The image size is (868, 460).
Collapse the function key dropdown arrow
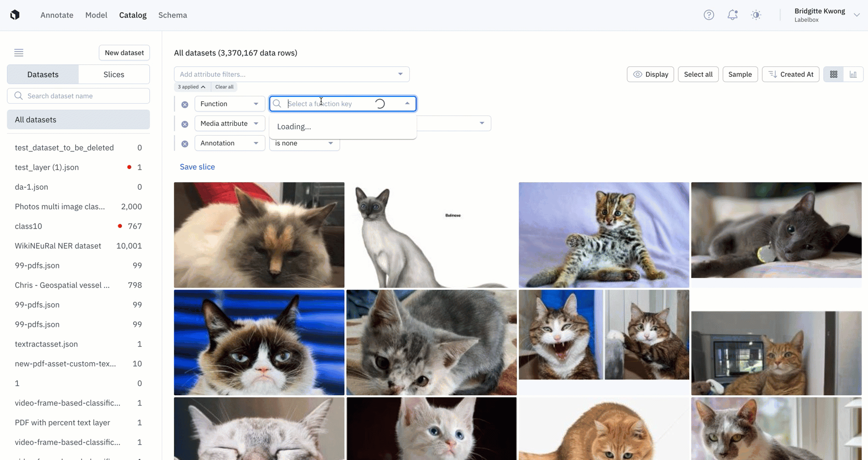pos(407,104)
